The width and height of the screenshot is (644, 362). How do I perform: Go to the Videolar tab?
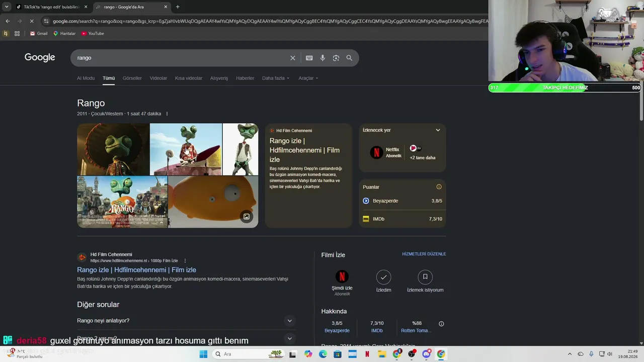(x=158, y=78)
